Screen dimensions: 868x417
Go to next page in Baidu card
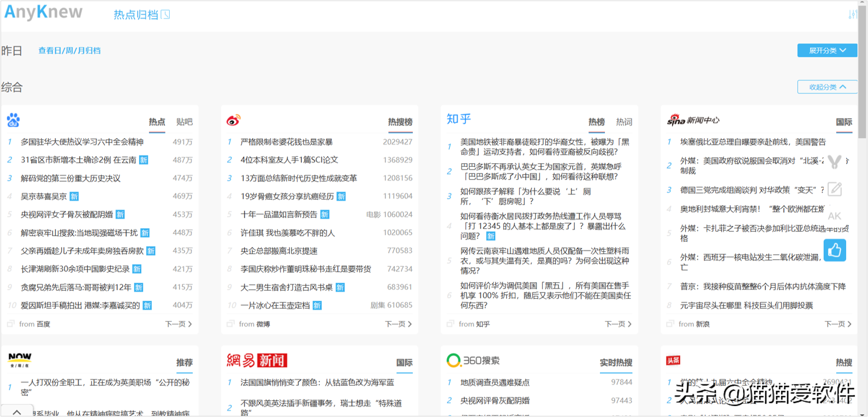tap(179, 324)
